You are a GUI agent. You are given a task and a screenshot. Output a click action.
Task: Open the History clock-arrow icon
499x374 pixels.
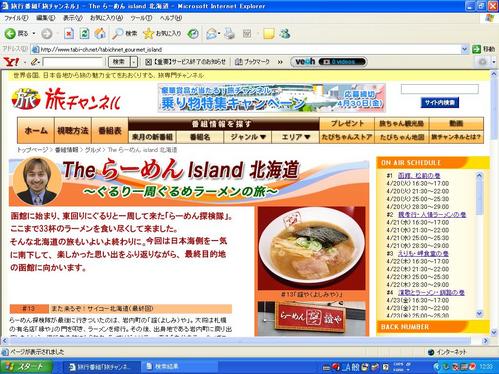193,34
